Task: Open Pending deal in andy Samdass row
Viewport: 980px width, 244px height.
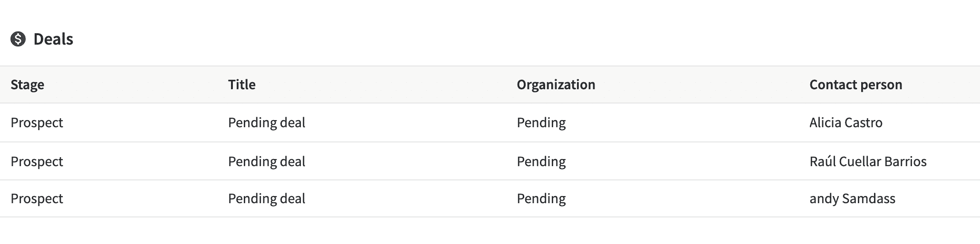Action: click(267, 198)
